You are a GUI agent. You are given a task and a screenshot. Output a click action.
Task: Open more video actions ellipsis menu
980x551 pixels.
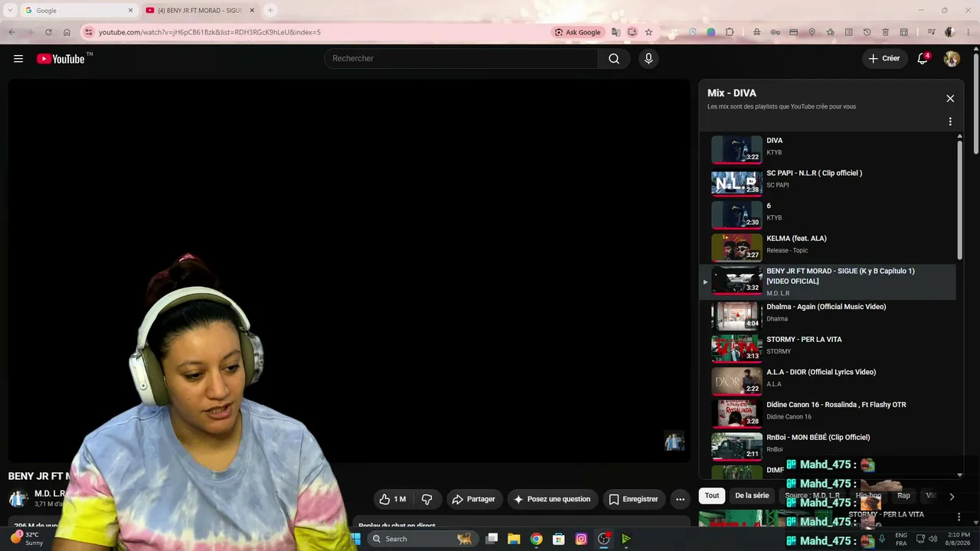pos(680,499)
